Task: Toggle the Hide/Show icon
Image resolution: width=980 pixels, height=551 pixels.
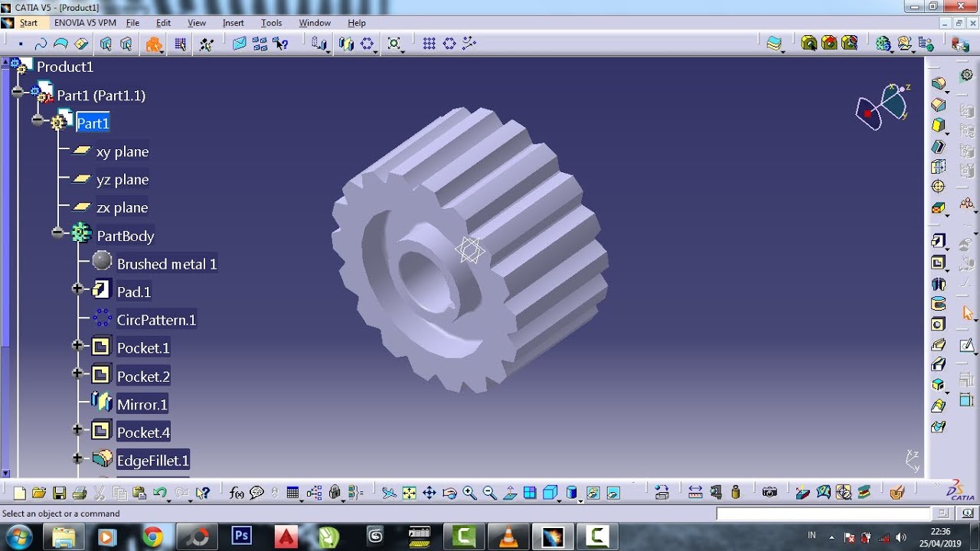Action: 593,493
